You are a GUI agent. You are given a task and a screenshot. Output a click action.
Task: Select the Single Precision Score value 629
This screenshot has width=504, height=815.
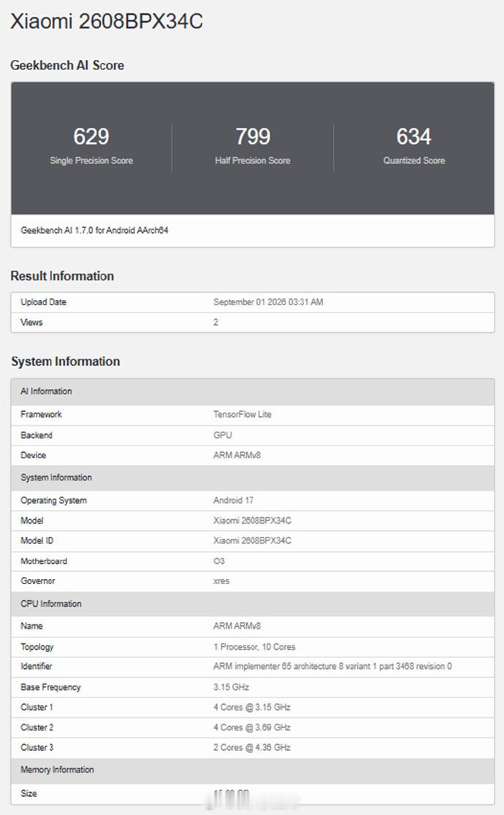(91, 137)
